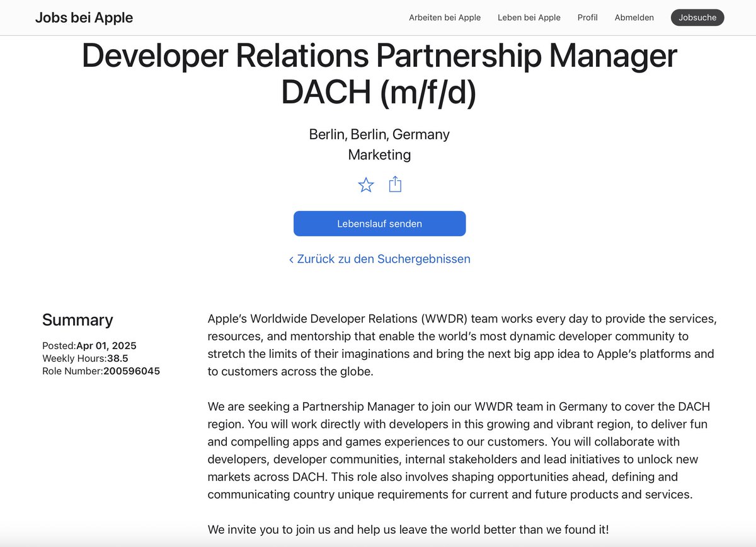Share this job listing with the upload icon
The width and height of the screenshot is (756, 547).
tap(395, 185)
